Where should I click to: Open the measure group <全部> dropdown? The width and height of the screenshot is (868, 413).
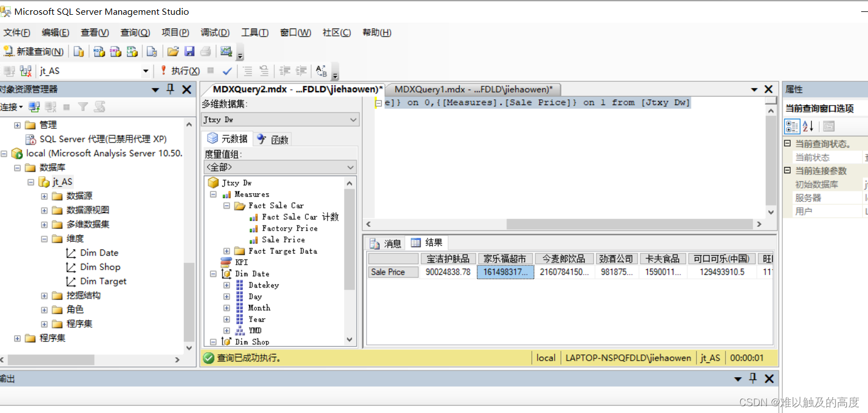(x=280, y=167)
